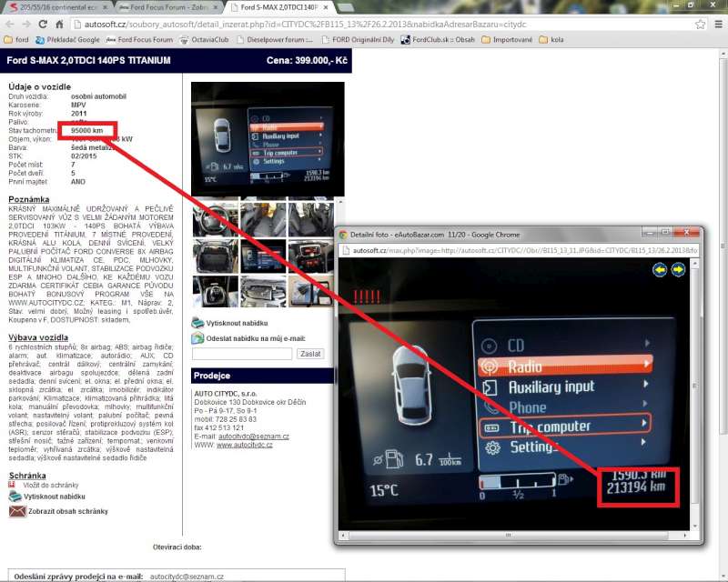Open the ford bookmarks folder
Image resolution: width=728 pixels, height=582 pixels.
[17, 40]
